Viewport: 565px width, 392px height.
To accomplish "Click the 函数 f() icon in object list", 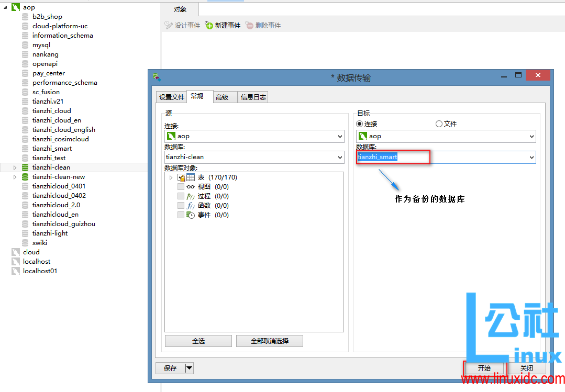I will [x=191, y=205].
